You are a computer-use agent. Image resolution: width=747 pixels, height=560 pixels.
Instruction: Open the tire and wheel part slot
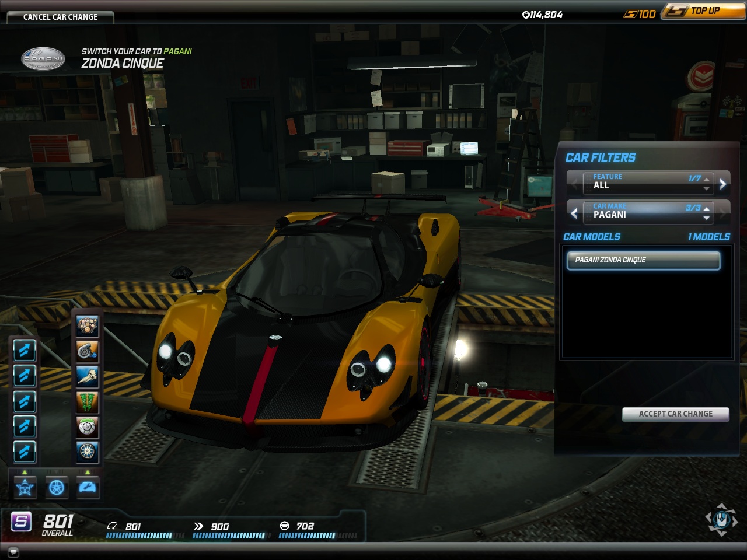[88, 452]
